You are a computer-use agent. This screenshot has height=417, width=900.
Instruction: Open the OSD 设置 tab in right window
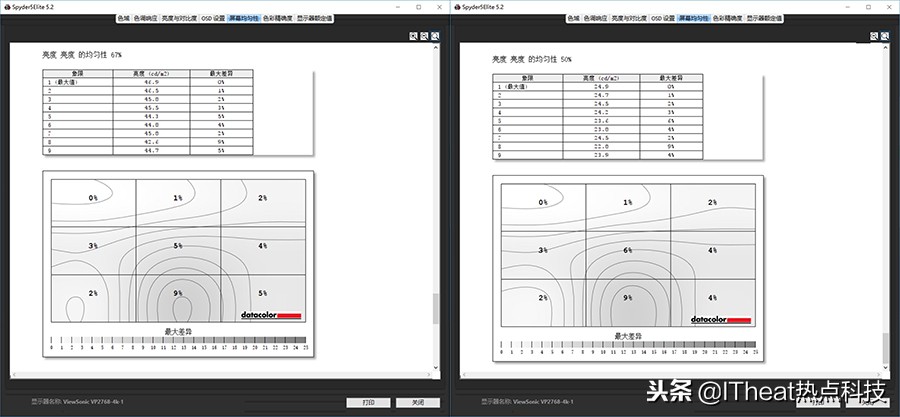click(x=663, y=18)
